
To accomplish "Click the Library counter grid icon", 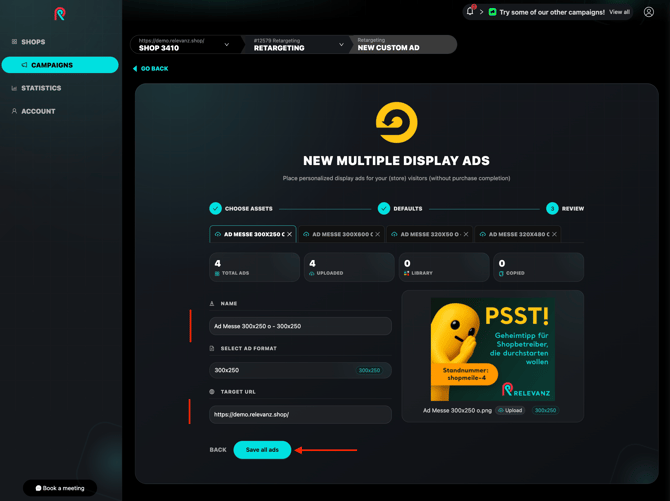I will 406,273.
